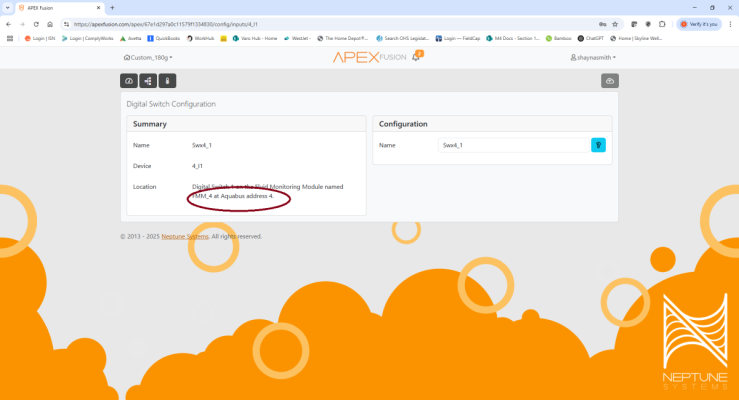Click the "Digital Switch Configuration" heading
Viewport: 739px width, 400px height.
click(x=171, y=104)
